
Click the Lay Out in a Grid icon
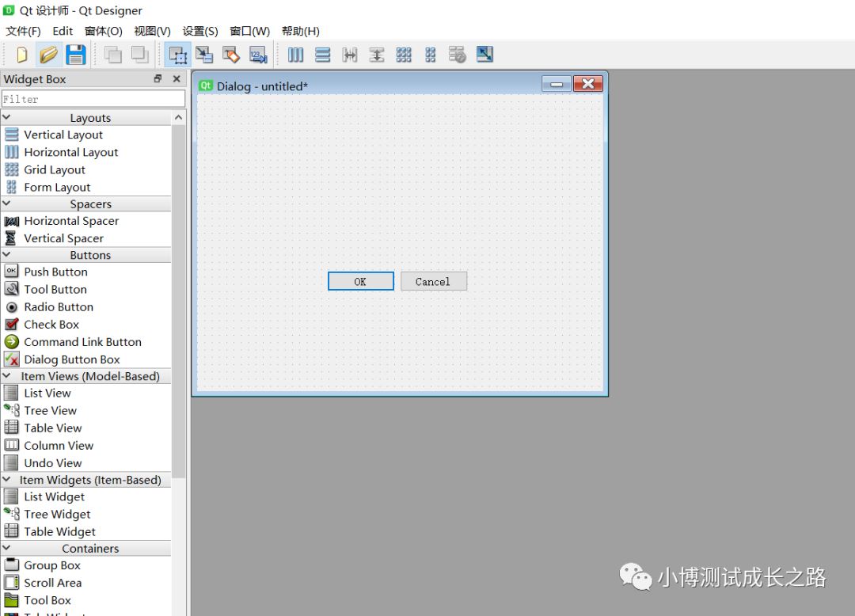tap(404, 55)
